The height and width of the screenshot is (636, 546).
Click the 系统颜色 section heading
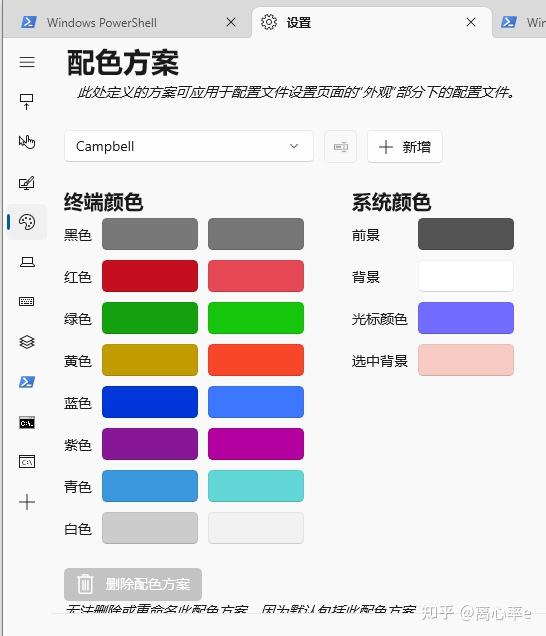point(391,202)
